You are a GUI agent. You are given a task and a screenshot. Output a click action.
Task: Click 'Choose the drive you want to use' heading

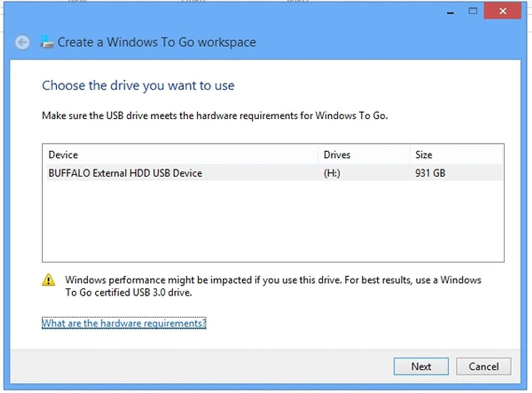(138, 86)
